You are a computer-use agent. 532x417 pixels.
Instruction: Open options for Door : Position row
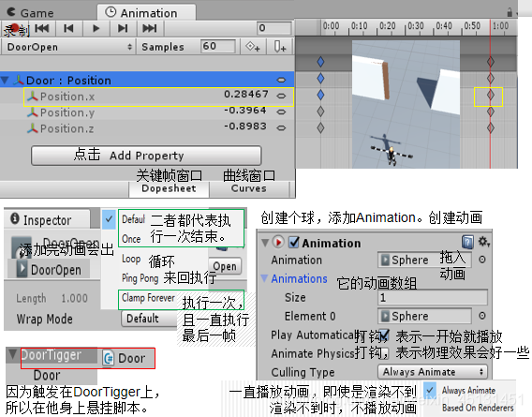tap(281, 81)
